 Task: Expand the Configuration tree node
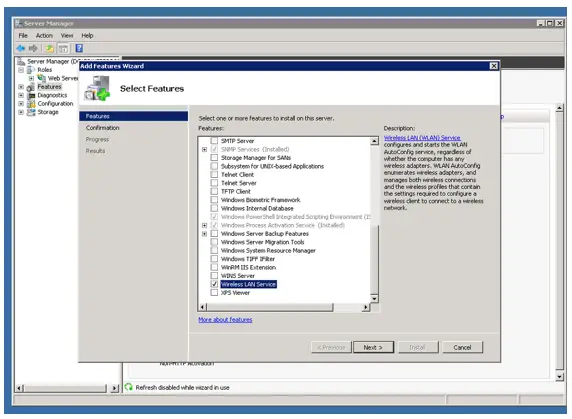[x=21, y=104]
